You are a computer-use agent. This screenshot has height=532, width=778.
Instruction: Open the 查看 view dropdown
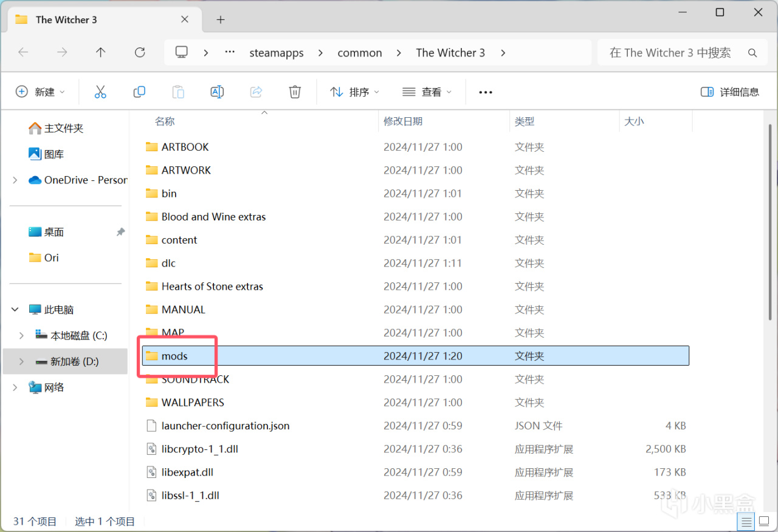point(427,92)
